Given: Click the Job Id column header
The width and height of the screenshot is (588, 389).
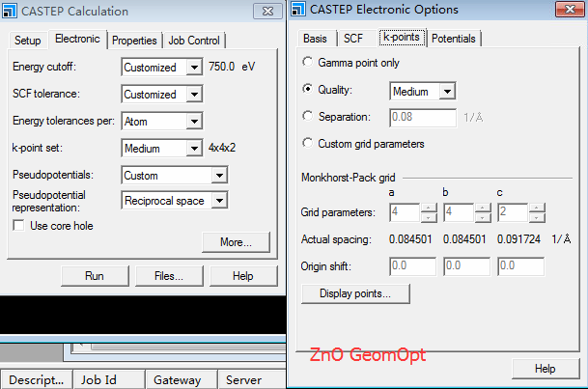Looking at the screenshot, I should tap(109, 379).
